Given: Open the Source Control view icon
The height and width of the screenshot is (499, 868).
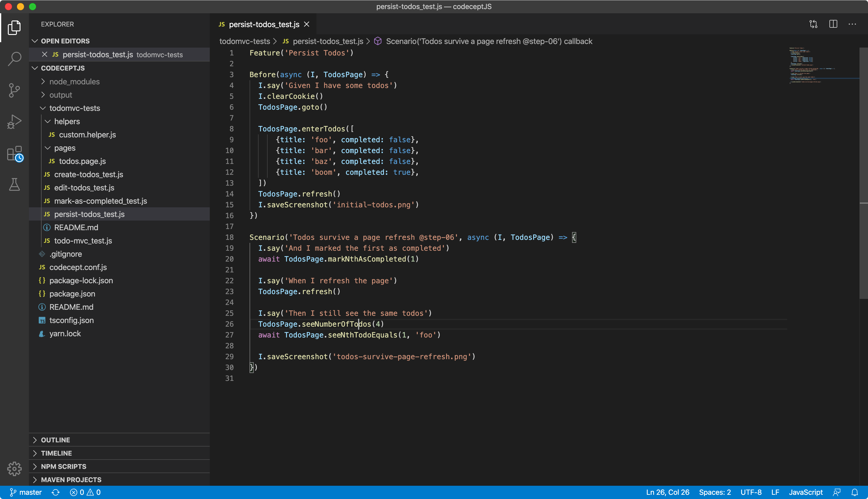Looking at the screenshot, I should click(x=14, y=90).
